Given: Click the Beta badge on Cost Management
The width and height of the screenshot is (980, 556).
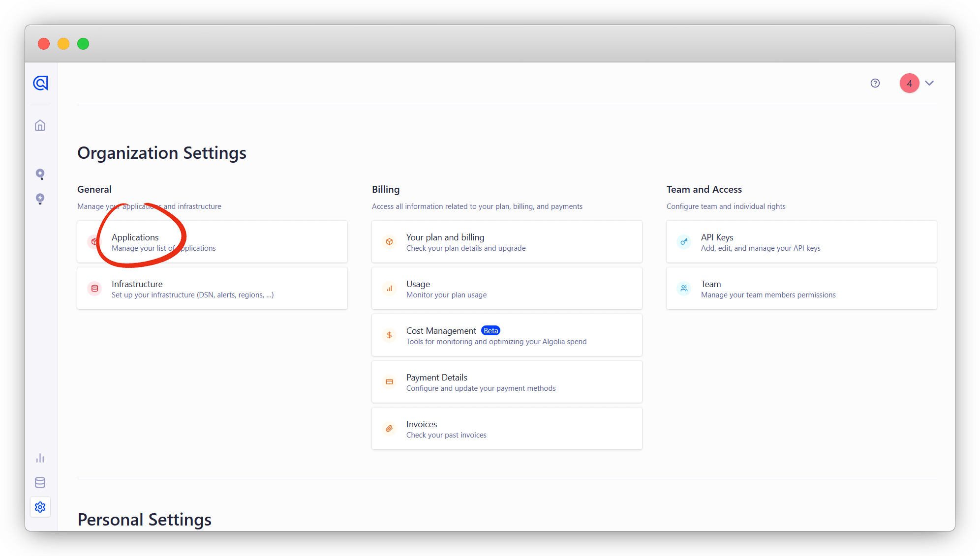Looking at the screenshot, I should (490, 331).
